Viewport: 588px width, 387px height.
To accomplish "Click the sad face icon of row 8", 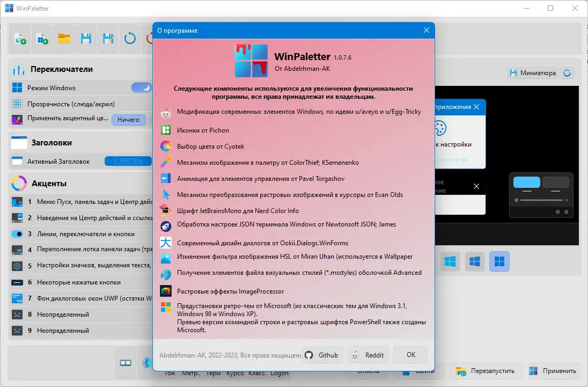I will [17, 315].
